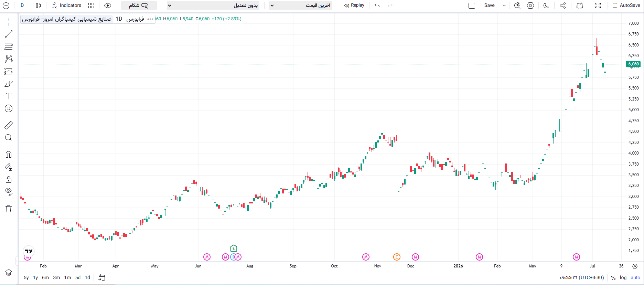Viewport: 644px width, 285px height.
Task: Switch to dark theme with the moon icon
Action: (x=546, y=6)
